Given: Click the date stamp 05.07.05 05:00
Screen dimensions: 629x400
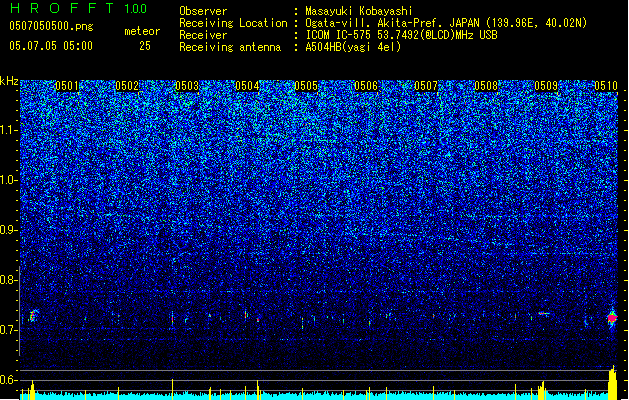Looking at the screenshot, I should (x=51, y=46).
